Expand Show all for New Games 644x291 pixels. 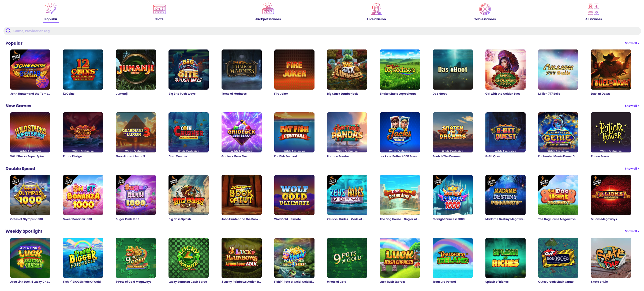632,106
